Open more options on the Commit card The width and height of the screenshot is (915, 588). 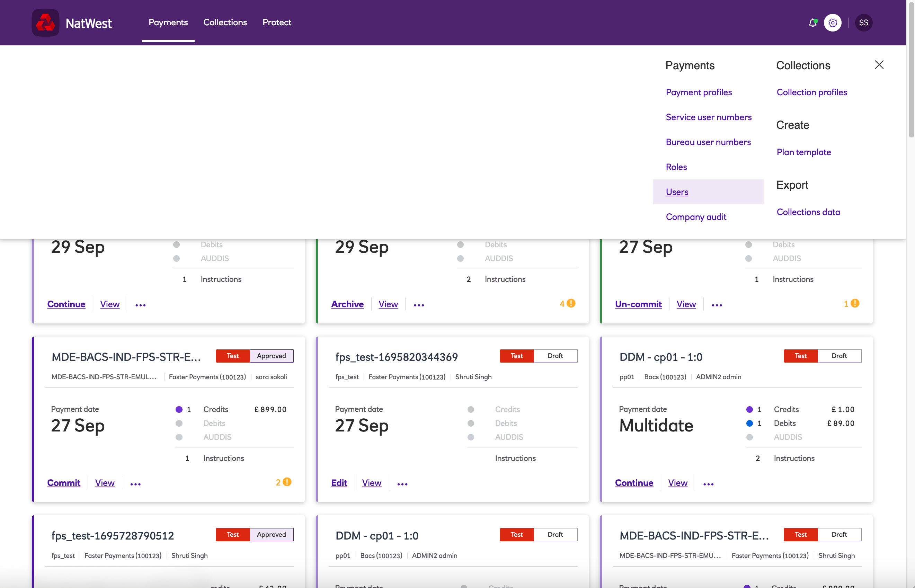click(x=135, y=483)
